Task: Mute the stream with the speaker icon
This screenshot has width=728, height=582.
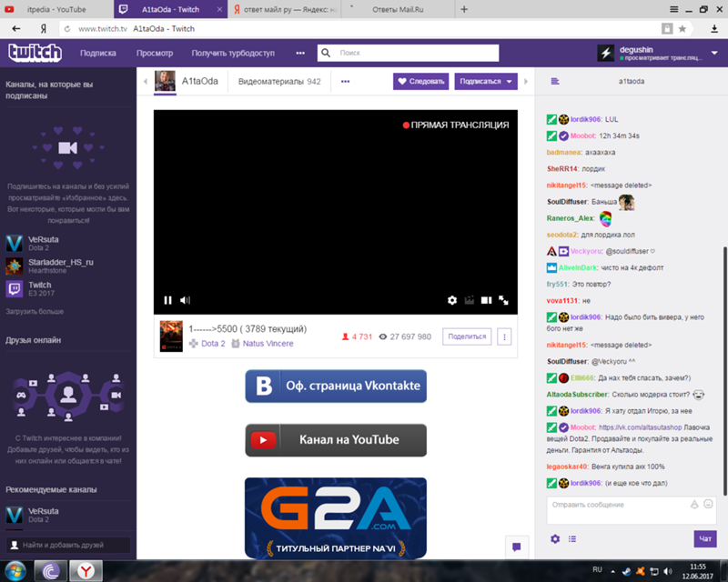Action: click(185, 300)
